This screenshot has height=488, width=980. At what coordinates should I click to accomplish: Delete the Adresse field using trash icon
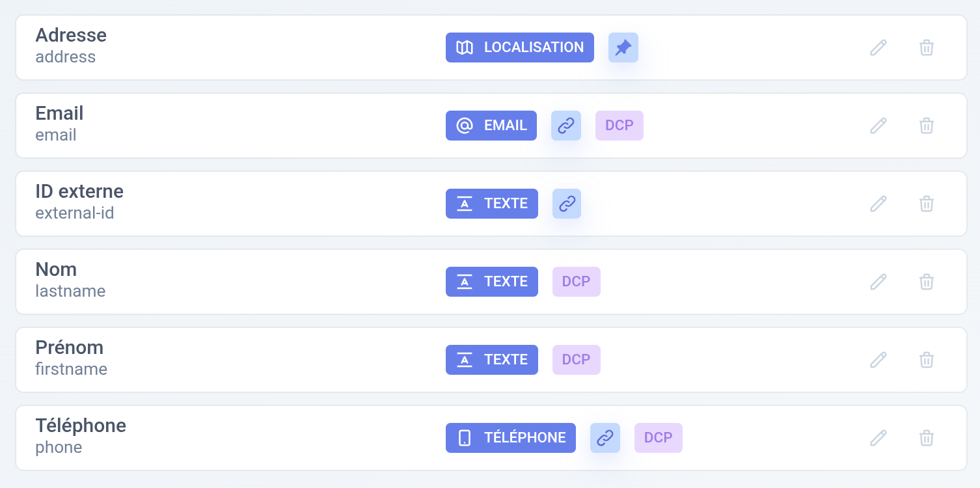point(927,47)
